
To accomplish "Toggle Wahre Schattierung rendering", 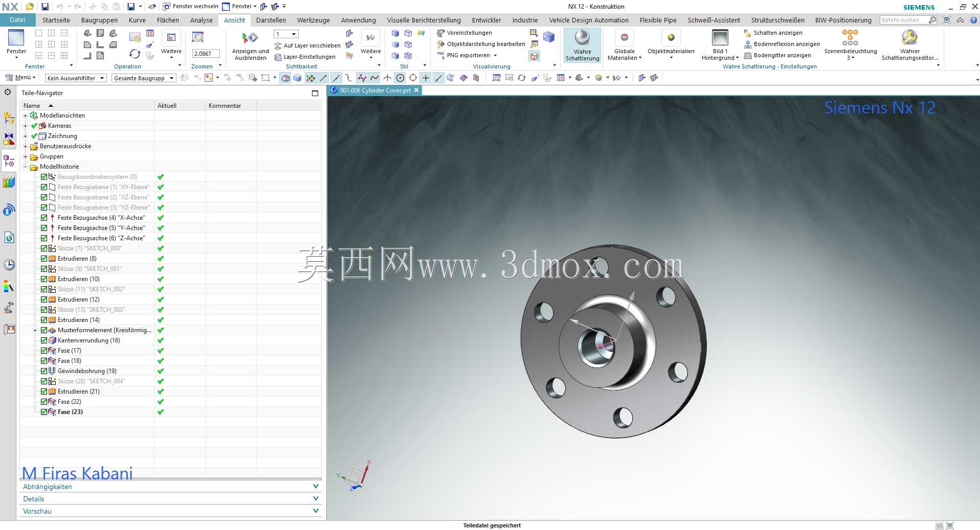I will [x=582, y=45].
